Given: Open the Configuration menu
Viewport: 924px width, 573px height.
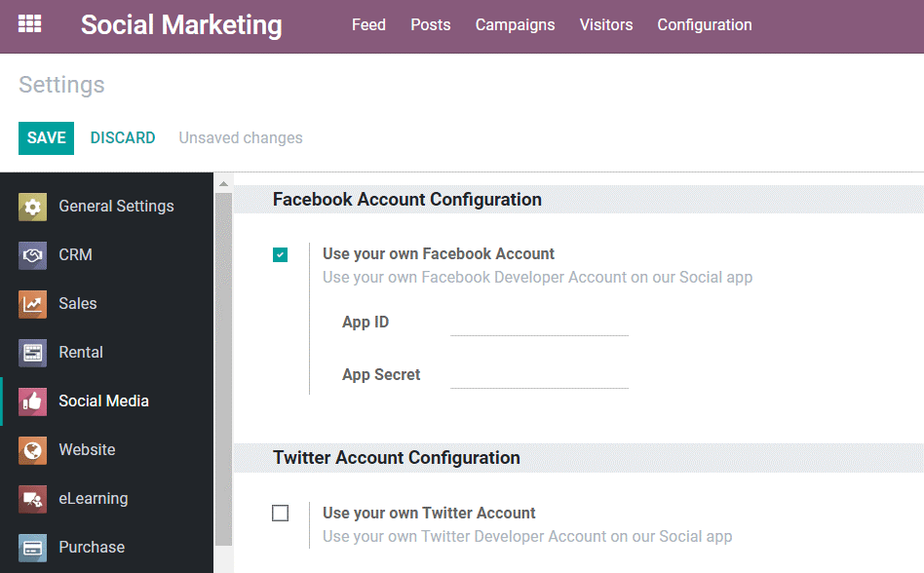Looking at the screenshot, I should pos(704,24).
